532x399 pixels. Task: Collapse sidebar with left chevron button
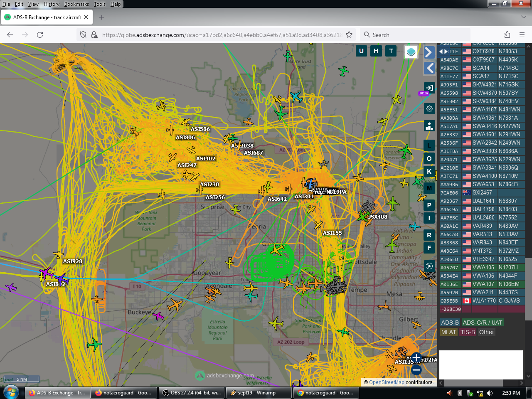(429, 68)
